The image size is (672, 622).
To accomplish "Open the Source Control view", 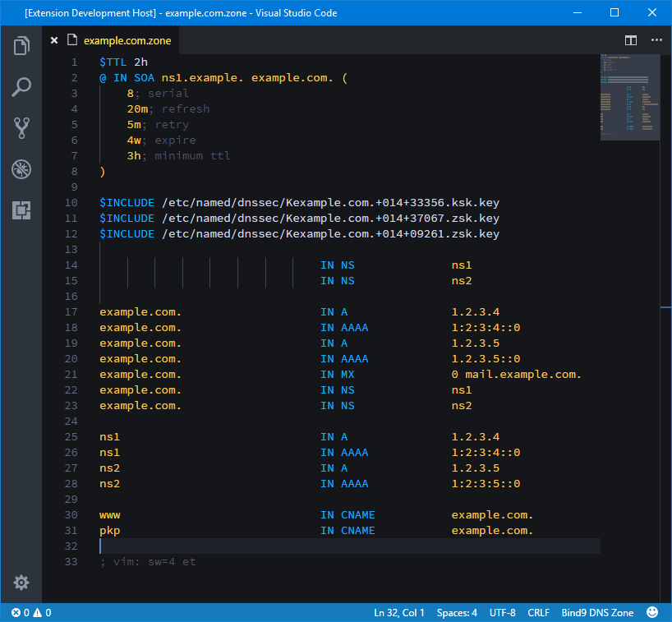I will [x=21, y=127].
